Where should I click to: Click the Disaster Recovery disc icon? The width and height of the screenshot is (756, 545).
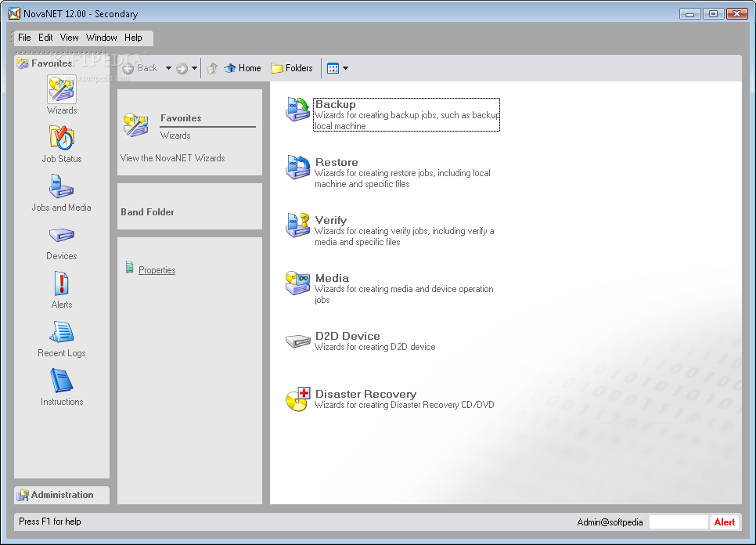[x=297, y=399]
